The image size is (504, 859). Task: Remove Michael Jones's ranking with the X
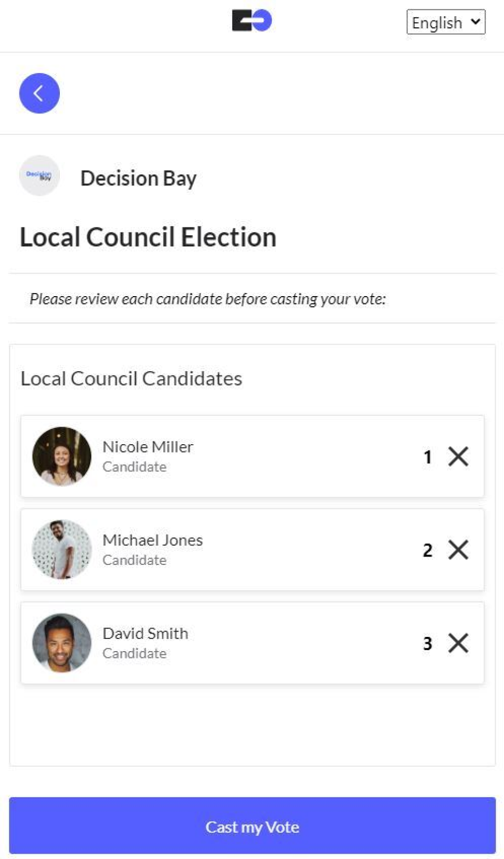pyautogui.click(x=458, y=550)
